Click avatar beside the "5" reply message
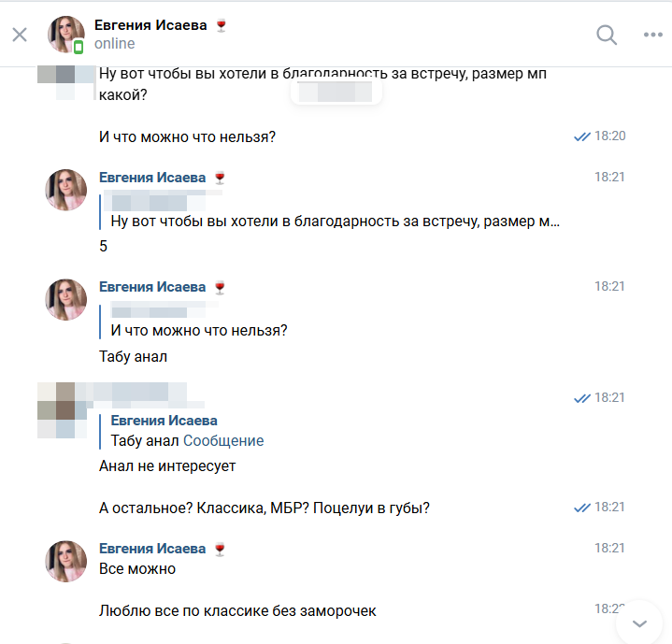 [x=66, y=190]
